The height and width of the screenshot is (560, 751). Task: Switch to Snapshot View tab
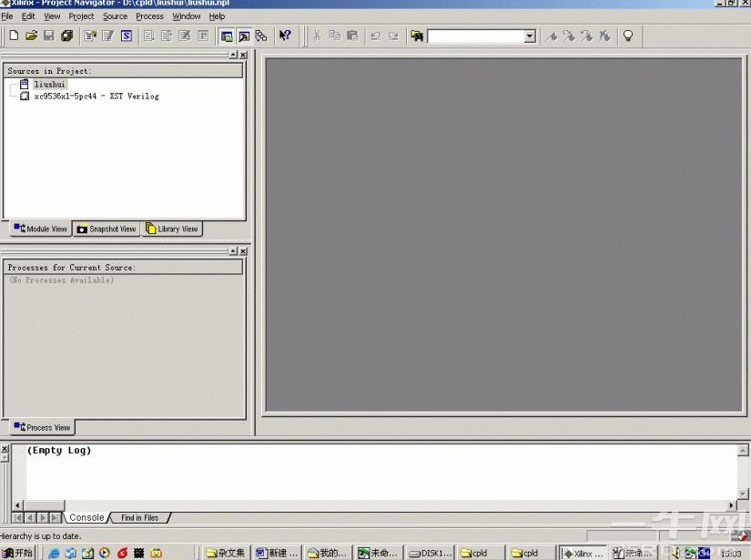tap(107, 229)
